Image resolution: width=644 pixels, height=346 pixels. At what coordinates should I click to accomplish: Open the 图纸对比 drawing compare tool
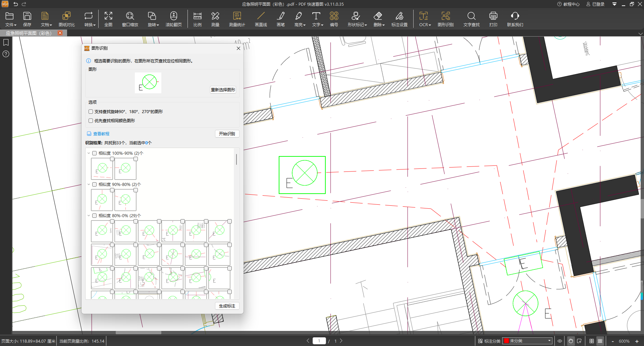click(66, 19)
